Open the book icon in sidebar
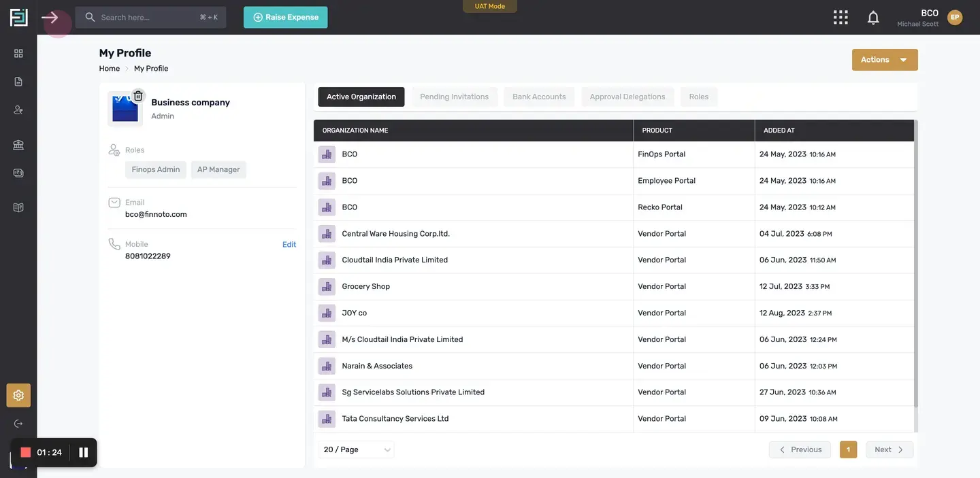 coord(18,207)
